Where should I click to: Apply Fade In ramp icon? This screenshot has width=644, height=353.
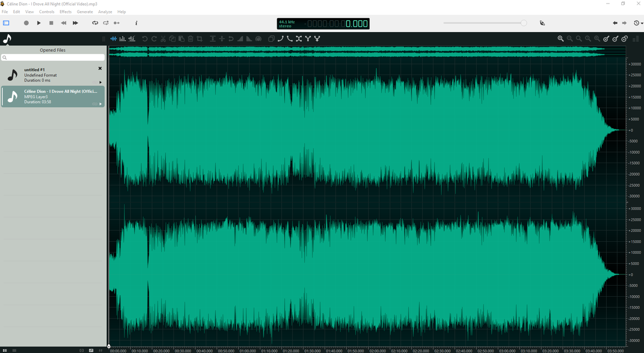(x=240, y=39)
